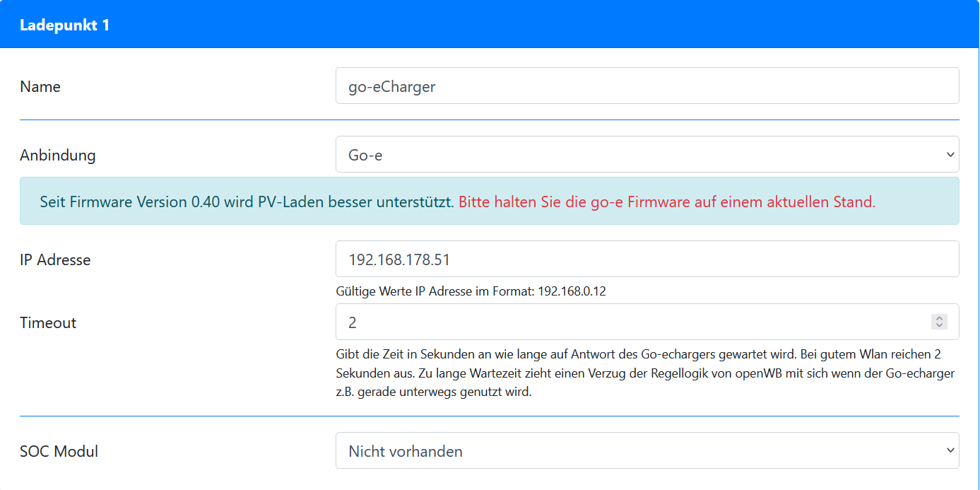The width and height of the screenshot is (980, 490).
Task: Click the Ladepunkt 1 header title
Action: pyautogui.click(x=64, y=25)
